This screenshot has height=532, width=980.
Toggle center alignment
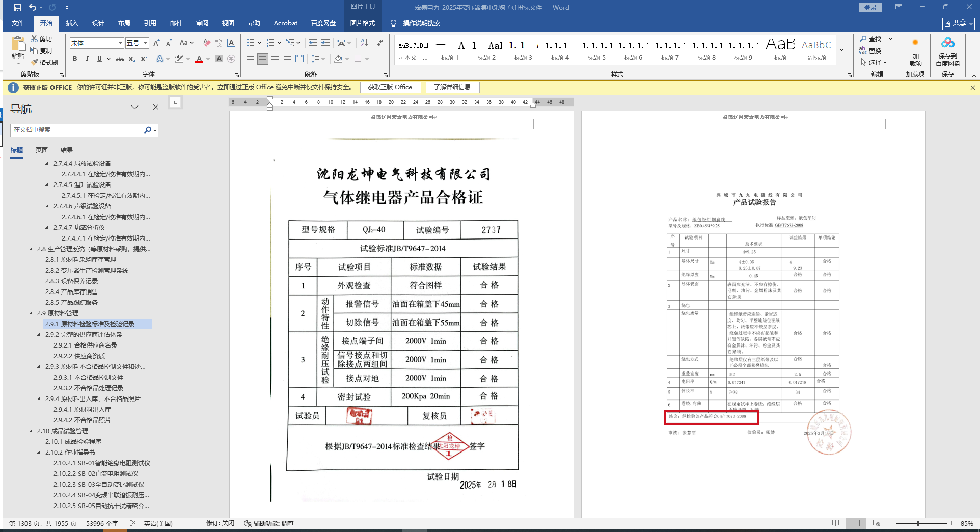pos(263,59)
